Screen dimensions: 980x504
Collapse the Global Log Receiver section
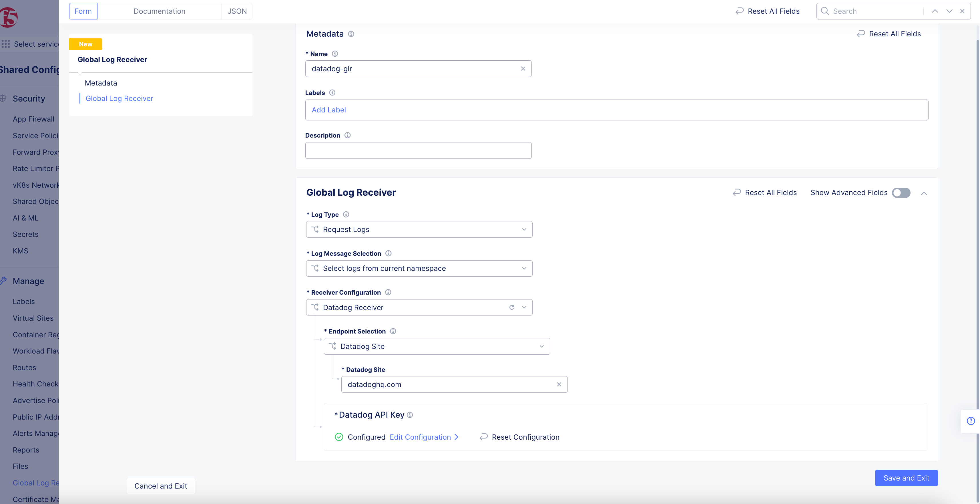(x=925, y=194)
